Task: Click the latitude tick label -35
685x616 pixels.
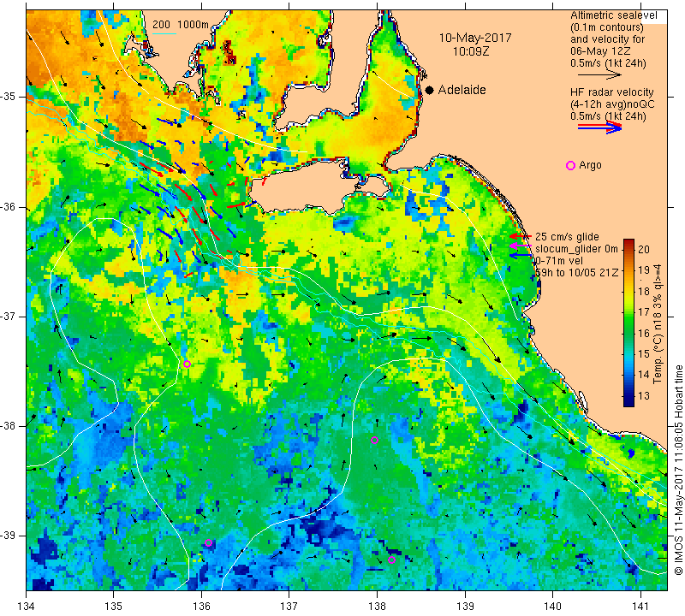Action: point(9,97)
